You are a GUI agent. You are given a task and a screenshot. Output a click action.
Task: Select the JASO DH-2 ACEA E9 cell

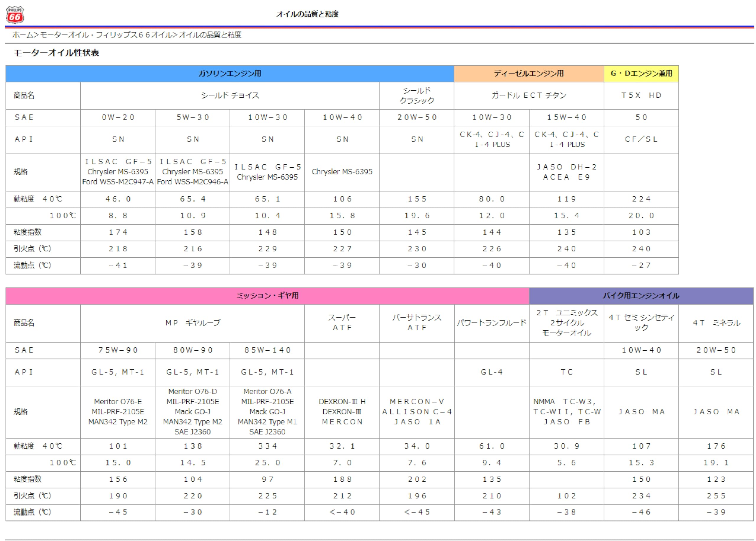click(566, 172)
